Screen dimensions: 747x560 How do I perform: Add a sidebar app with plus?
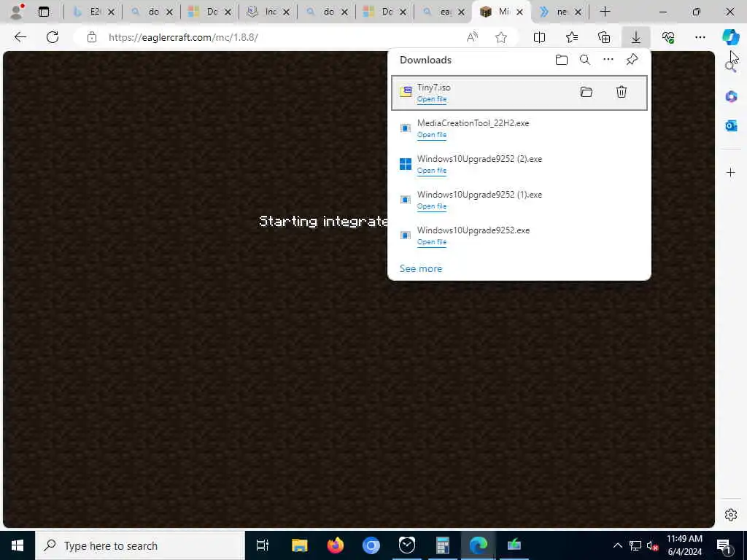(x=731, y=172)
